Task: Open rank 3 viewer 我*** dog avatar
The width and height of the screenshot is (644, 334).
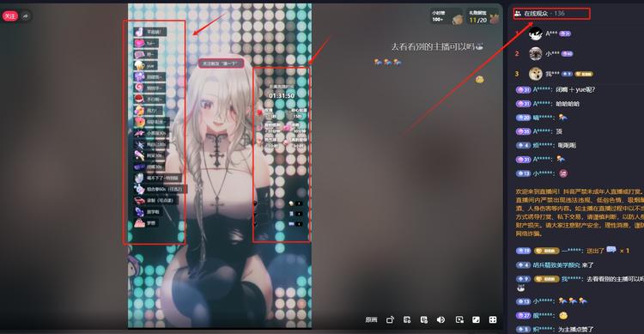Action: point(536,74)
